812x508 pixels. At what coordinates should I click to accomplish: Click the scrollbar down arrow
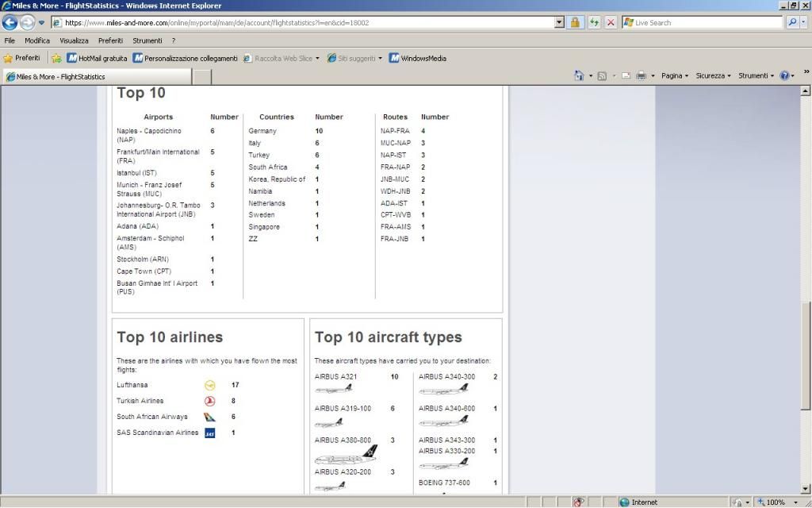coord(806,488)
